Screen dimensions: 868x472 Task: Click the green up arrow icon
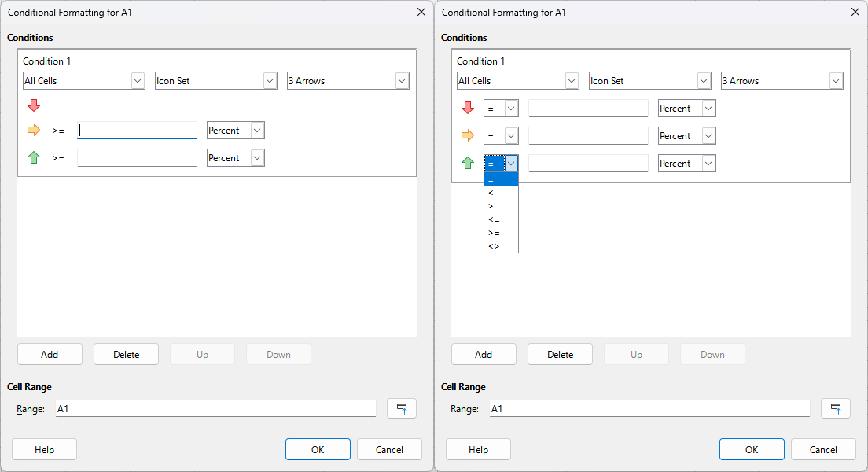(x=35, y=157)
